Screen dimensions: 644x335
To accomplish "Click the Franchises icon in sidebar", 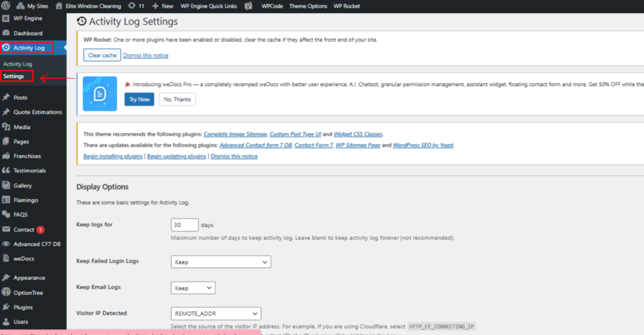I will tap(6, 156).
